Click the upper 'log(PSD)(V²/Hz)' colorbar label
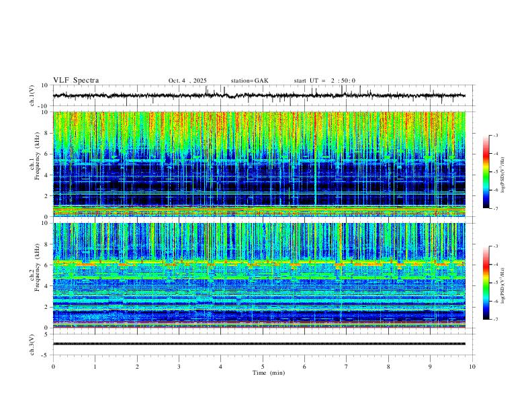532x411 pixels. [x=502, y=175]
